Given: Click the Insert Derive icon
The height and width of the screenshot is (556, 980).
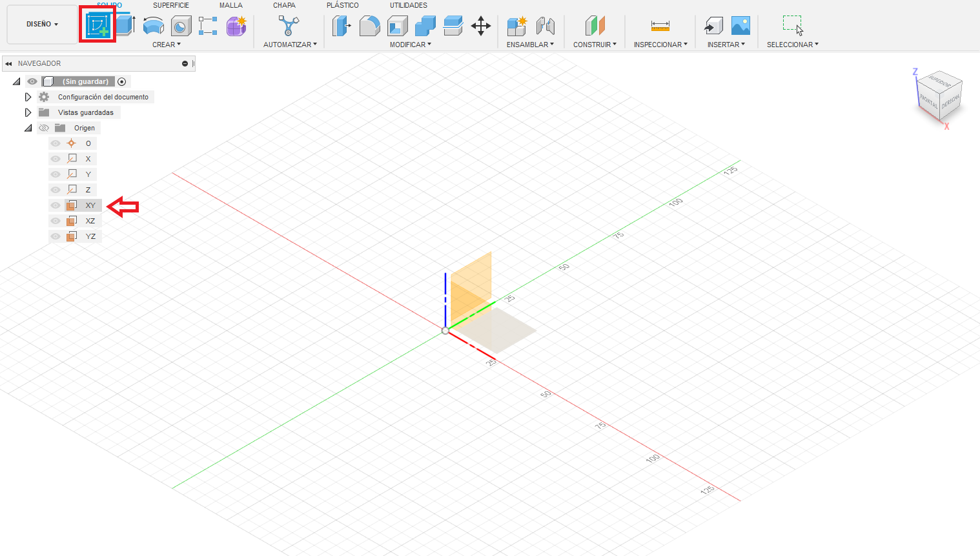Looking at the screenshot, I should point(713,26).
